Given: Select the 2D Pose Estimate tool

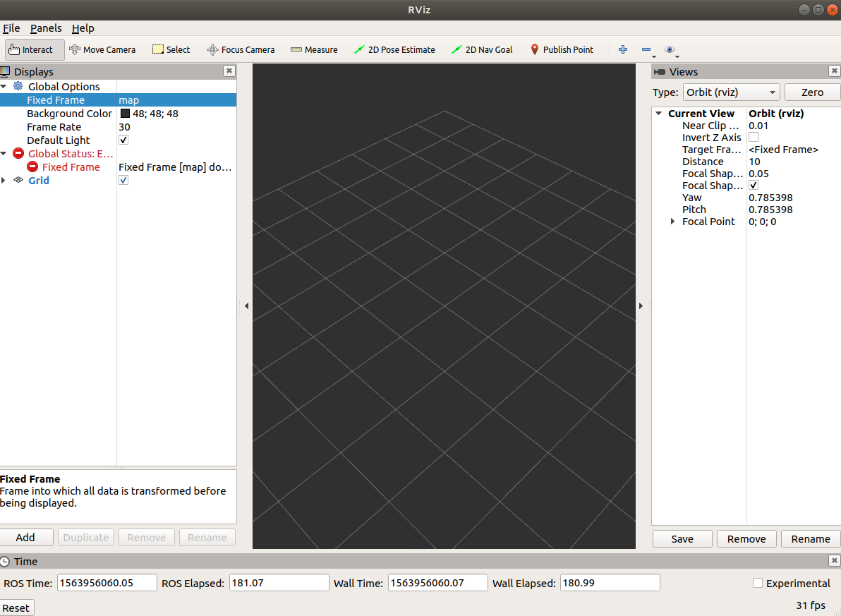Looking at the screenshot, I should [x=394, y=49].
